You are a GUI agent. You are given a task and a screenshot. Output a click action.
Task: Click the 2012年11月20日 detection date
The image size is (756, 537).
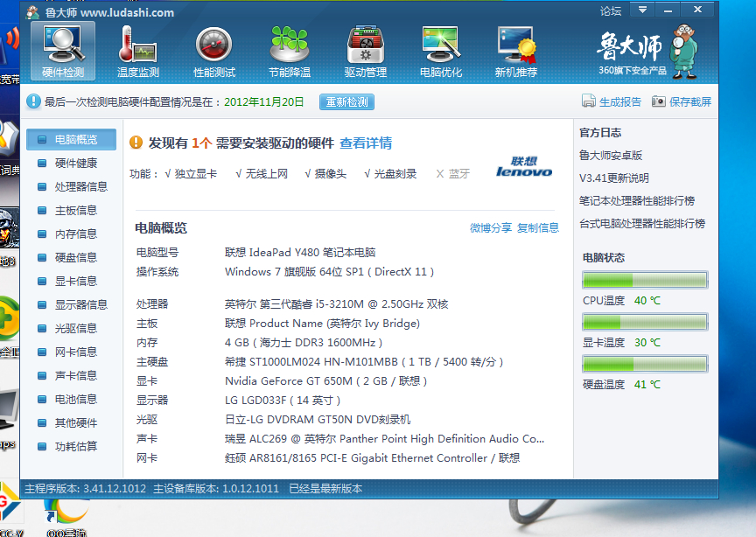click(x=263, y=101)
